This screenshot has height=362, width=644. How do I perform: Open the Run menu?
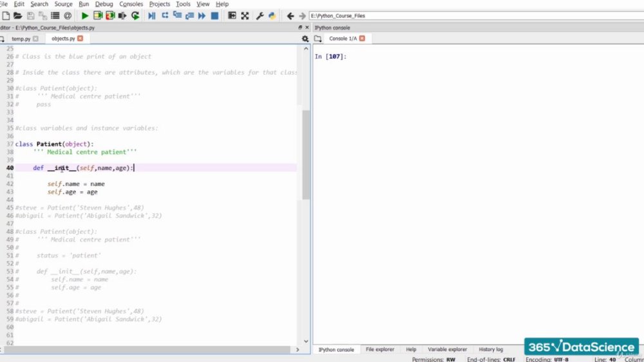pos(84,4)
